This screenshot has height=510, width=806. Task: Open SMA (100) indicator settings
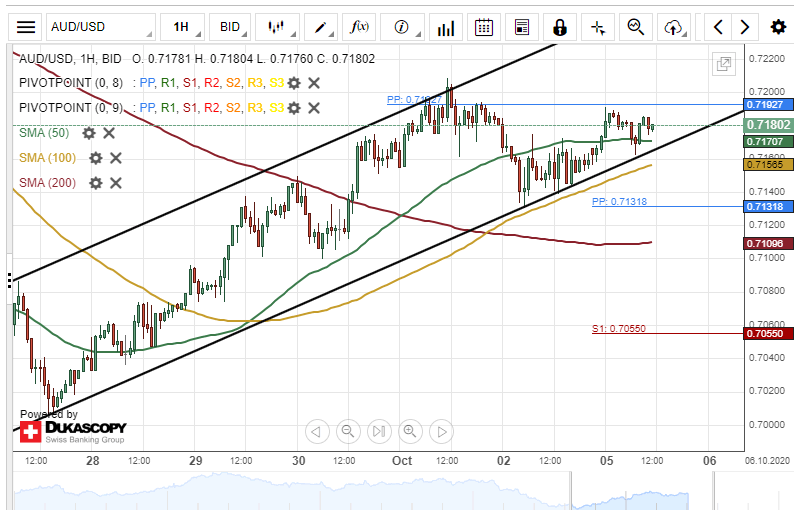[x=96, y=157]
